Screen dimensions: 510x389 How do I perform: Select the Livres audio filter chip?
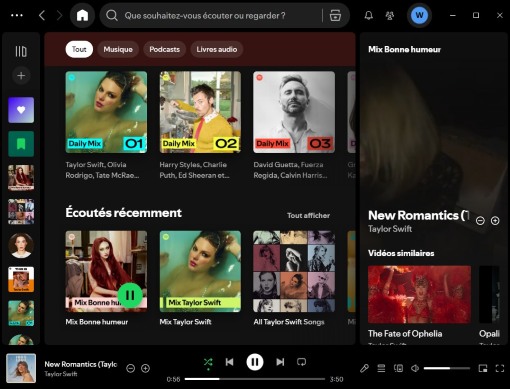pyautogui.click(x=217, y=49)
